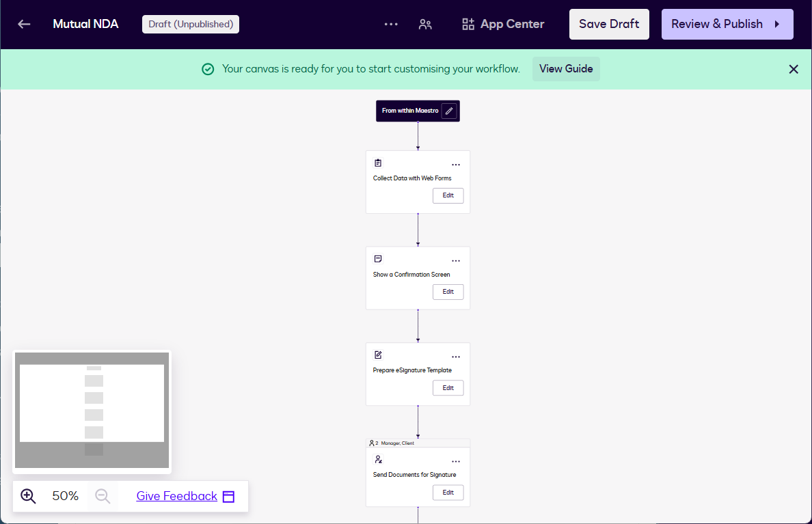812x524 pixels.
Task: Decrease canvas zoom below 50%
Action: point(103,496)
